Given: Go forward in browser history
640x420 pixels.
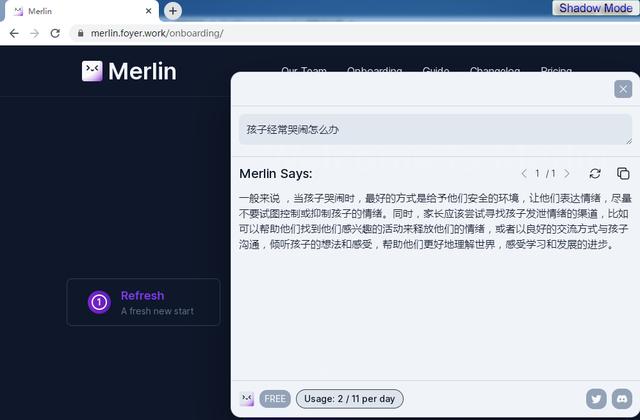Looking at the screenshot, I should pyautogui.click(x=35, y=33).
